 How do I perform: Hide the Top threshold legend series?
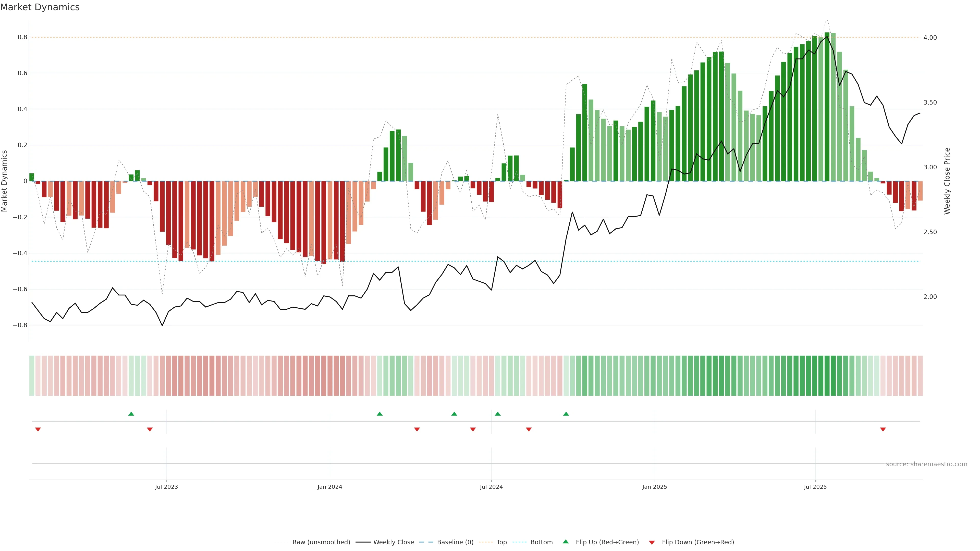501,542
